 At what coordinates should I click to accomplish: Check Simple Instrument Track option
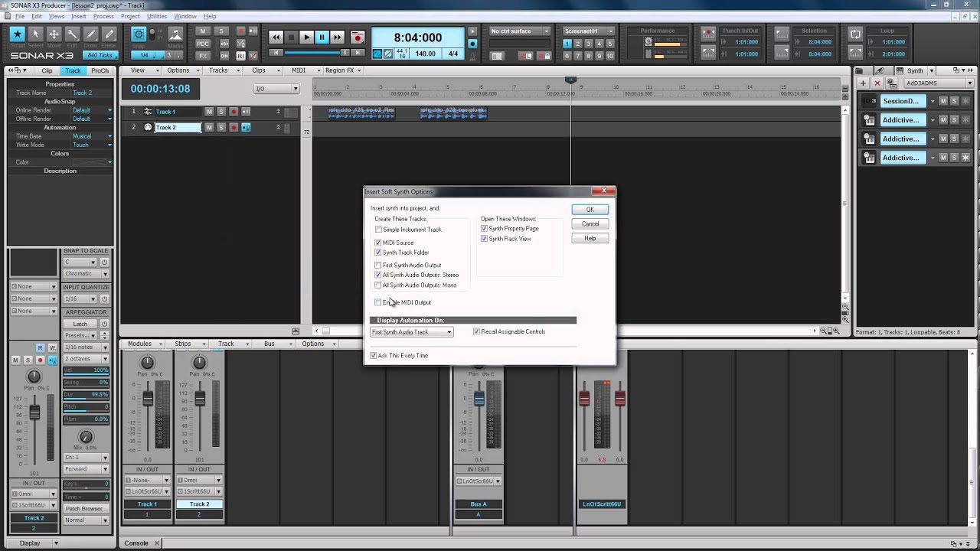coord(378,230)
